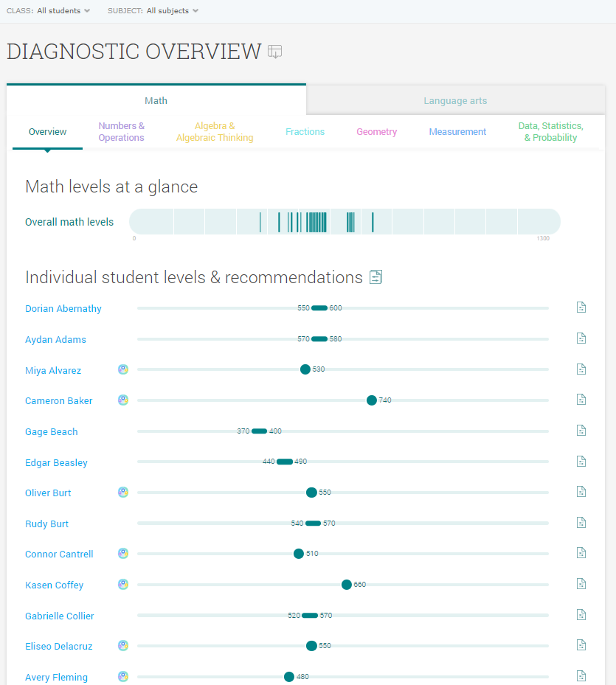Open Edgar Beasley's report document icon
Screen dimensions: 616x685
coord(581,462)
